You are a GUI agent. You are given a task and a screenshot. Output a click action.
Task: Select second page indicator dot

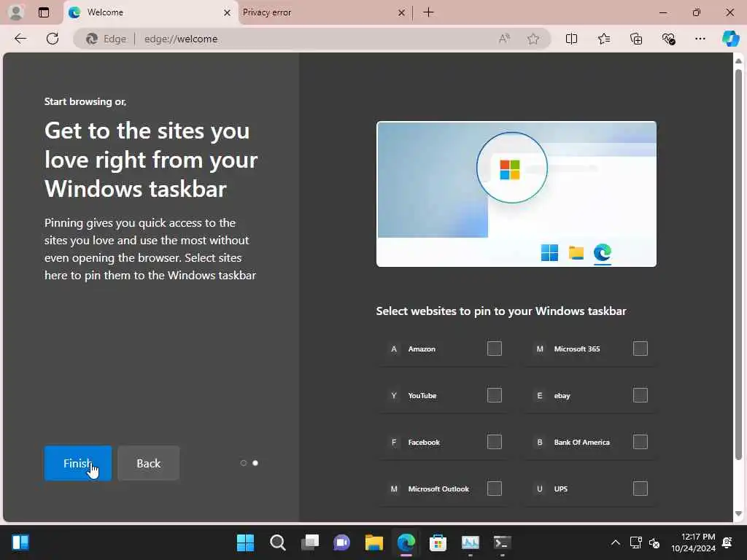(x=255, y=463)
